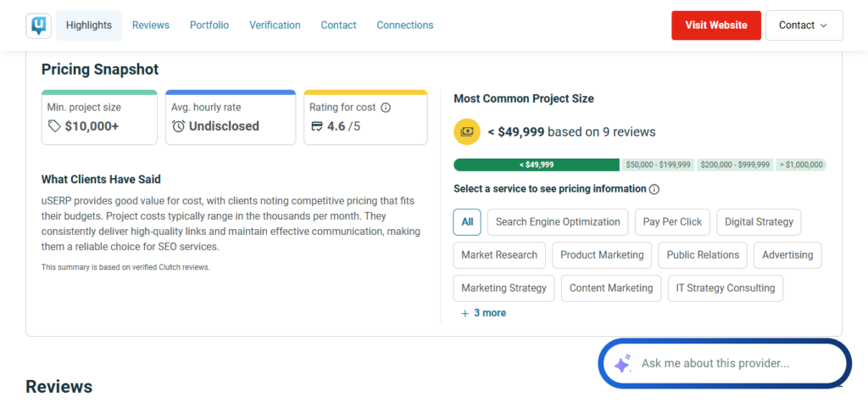868x408 pixels.
Task: Select the Public Relations filter
Action: tap(703, 255)
